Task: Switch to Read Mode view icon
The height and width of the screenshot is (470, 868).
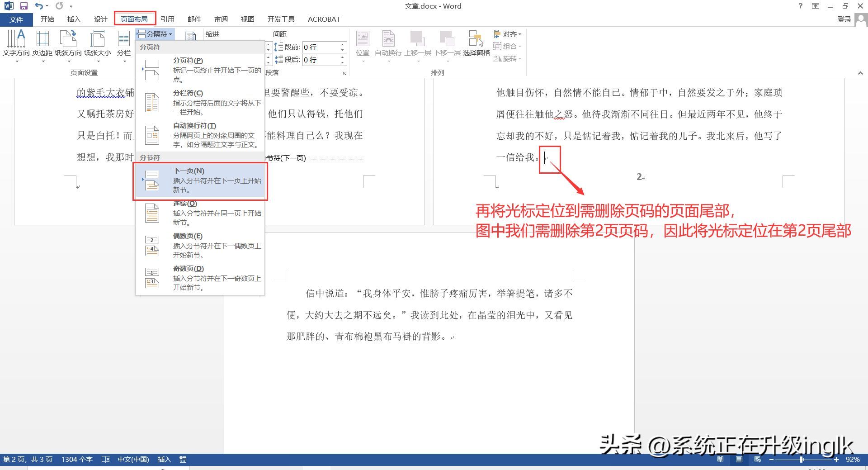Action: [x=720, y=459]
